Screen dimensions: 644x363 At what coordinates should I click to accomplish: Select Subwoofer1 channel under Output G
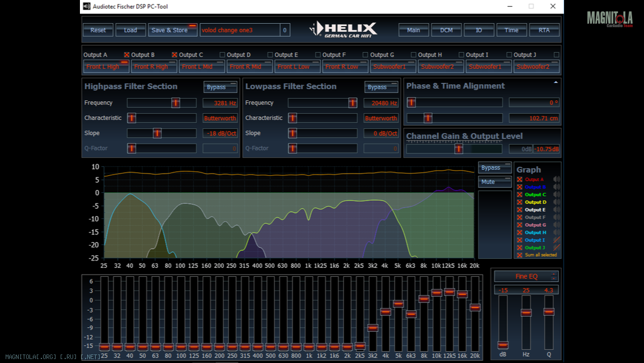tap(393, 66)
